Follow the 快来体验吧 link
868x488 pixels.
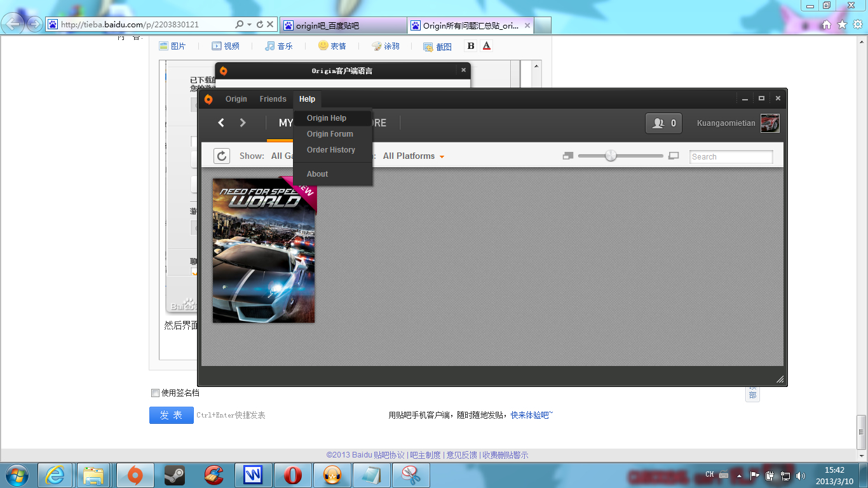pyautogui.click(x=532, y=415)
